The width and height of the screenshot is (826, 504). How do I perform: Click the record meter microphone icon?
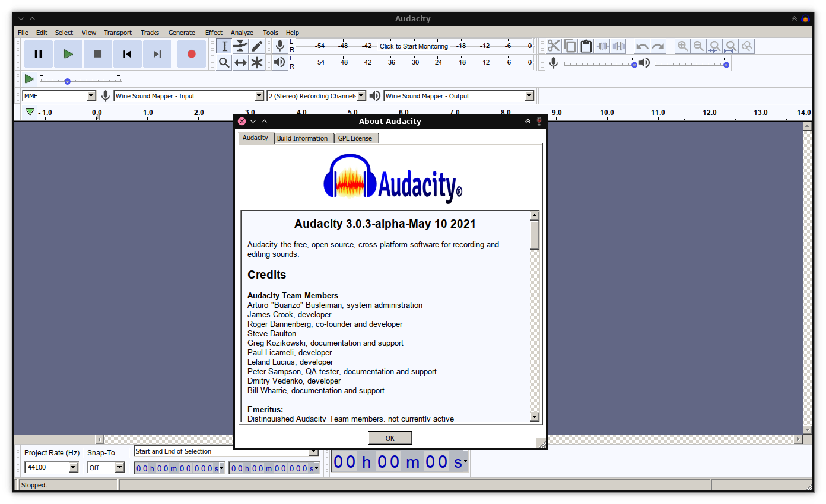(280, 46)
